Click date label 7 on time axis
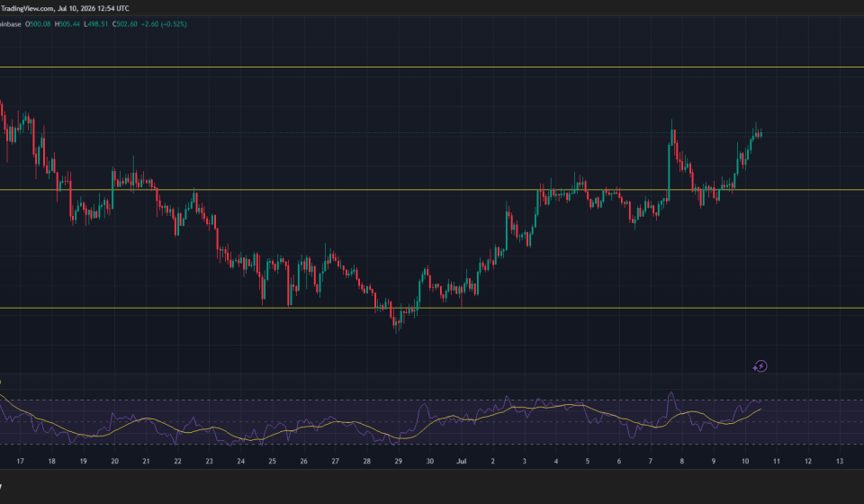 coord(650,462)
